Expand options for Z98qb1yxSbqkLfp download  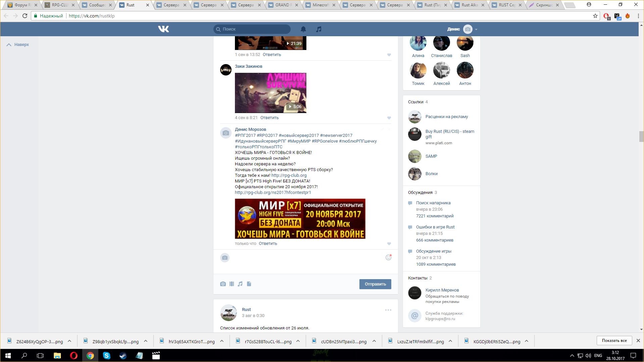point(146,341)
